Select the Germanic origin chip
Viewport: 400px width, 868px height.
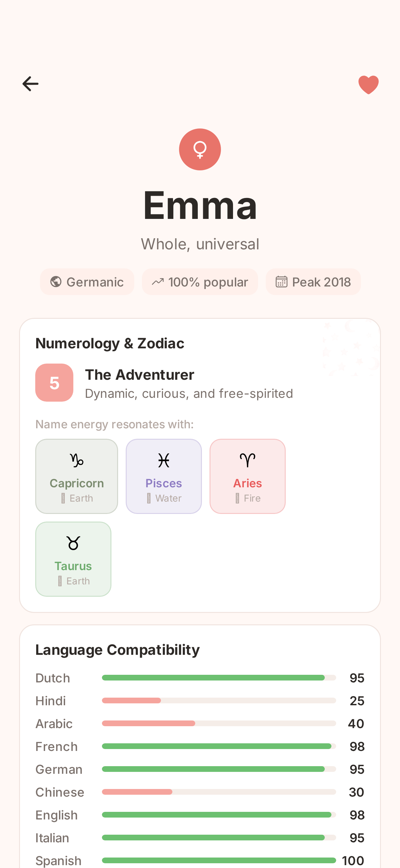(x=87, y=282)
